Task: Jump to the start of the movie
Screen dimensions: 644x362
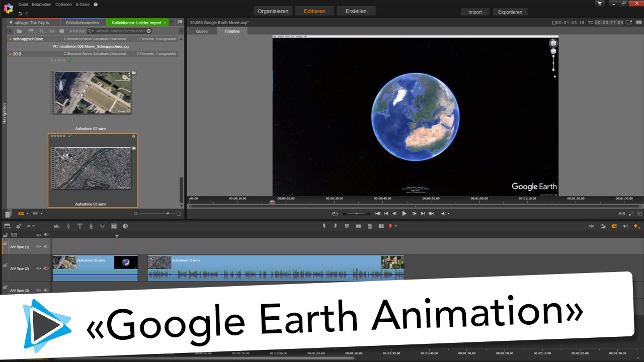Action: [x=377, y=214]
